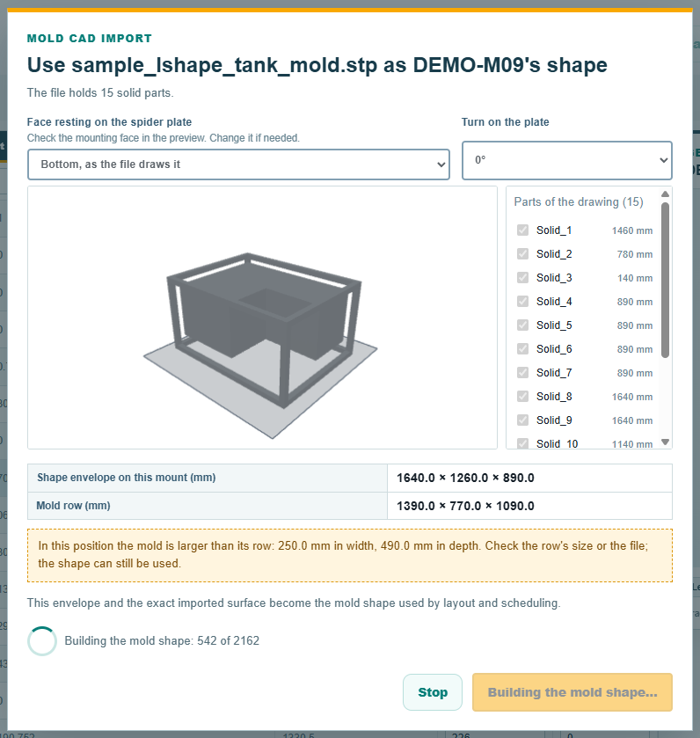Click the envelope and imported surface explanation text
Viewport: 700px width, 738px height.
[x=294, y=603]
